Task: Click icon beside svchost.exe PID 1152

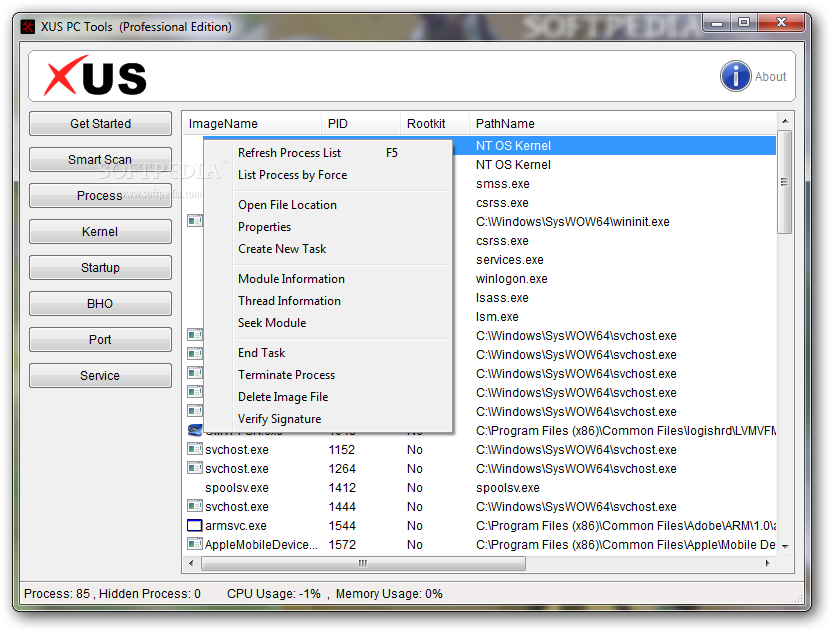Action: tap(195, 449)
